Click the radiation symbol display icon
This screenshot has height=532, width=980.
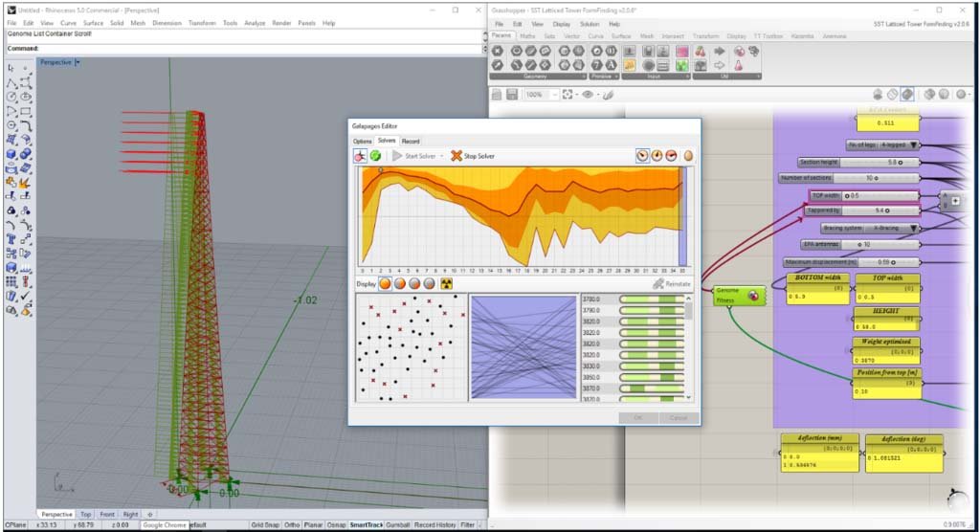coord(446,284)
